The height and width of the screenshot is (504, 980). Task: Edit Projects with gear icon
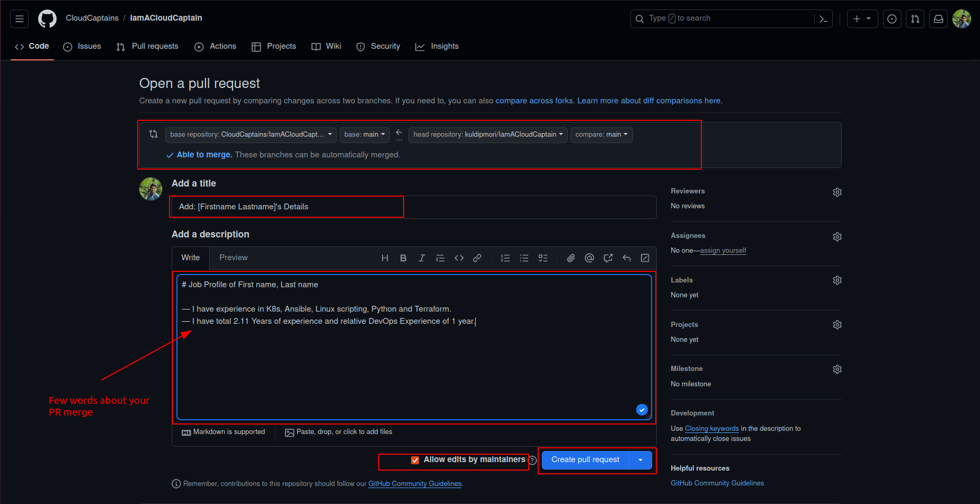tap(837, 324)
